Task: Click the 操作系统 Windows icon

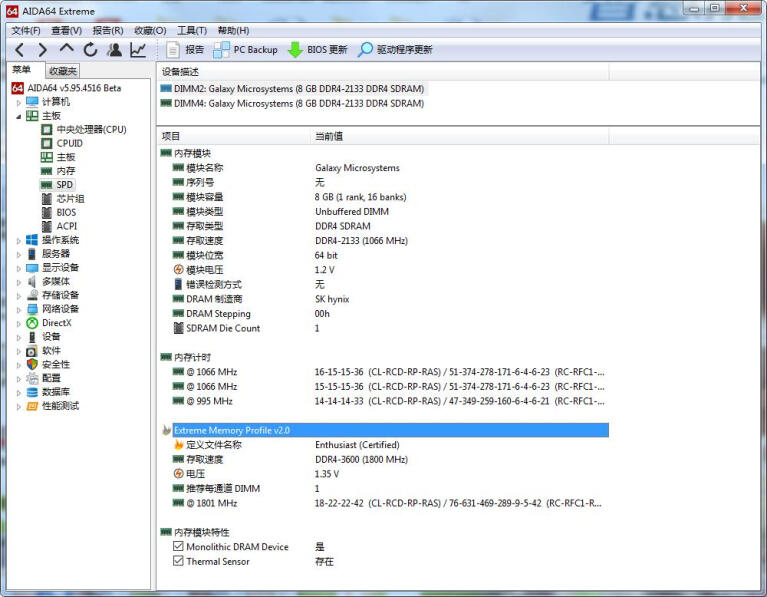Action: click(32, 240)
